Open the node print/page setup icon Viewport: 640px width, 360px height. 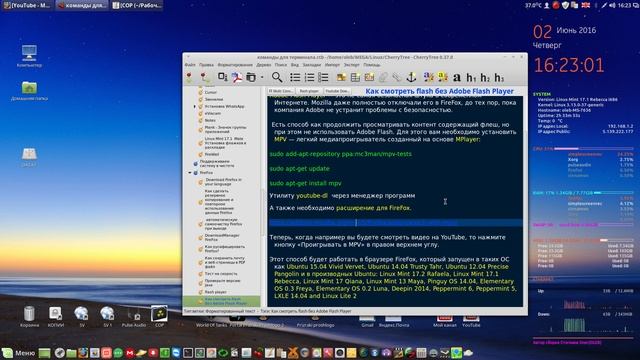[251, 77]
